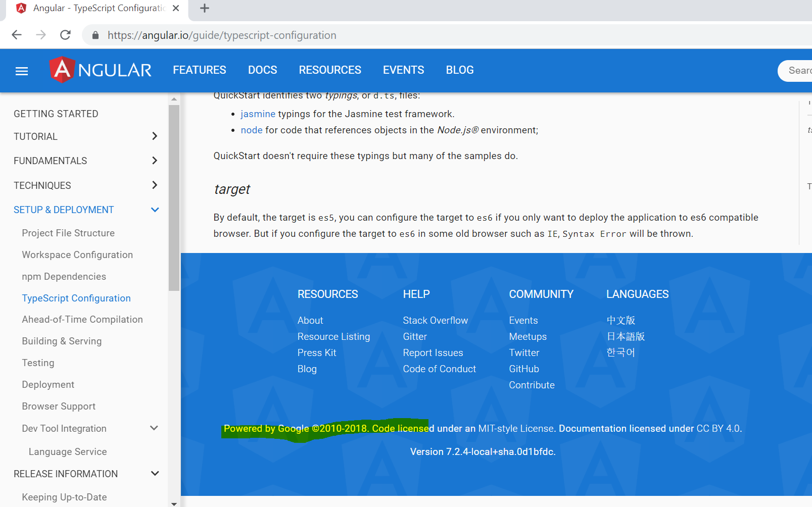Click the Search input field
This screenshot has width=812, height=507.
tap(795, 71)
